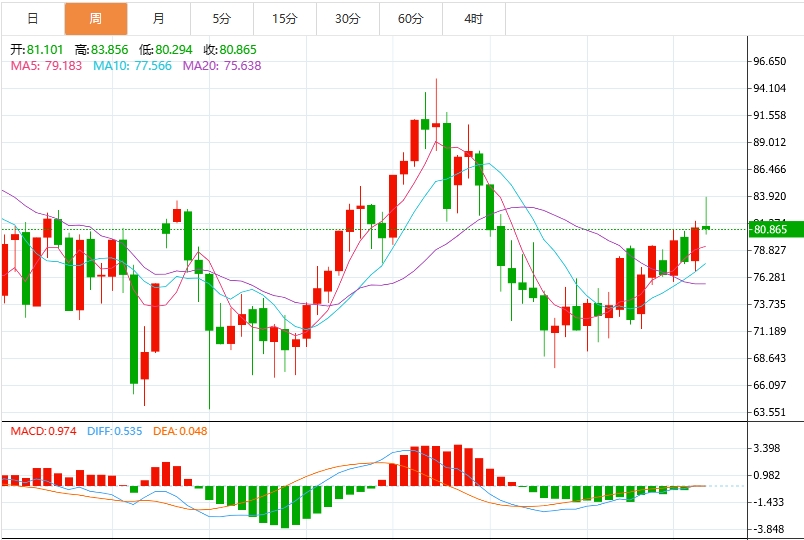Screen dimensions: 804x540
Task: Select the 周 weekly chart tab
Action: (x=96, y=19)
